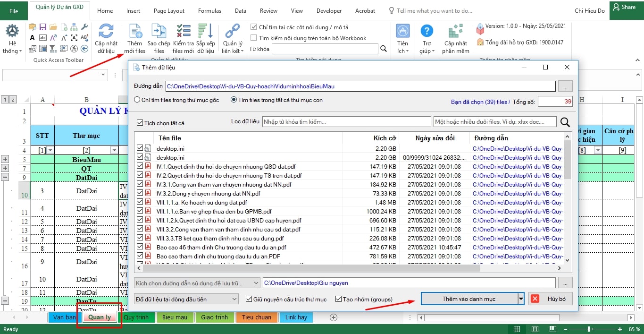Open the Trợ giúp help icon
This screenshot has width=644, height=334.
[427, 32]
